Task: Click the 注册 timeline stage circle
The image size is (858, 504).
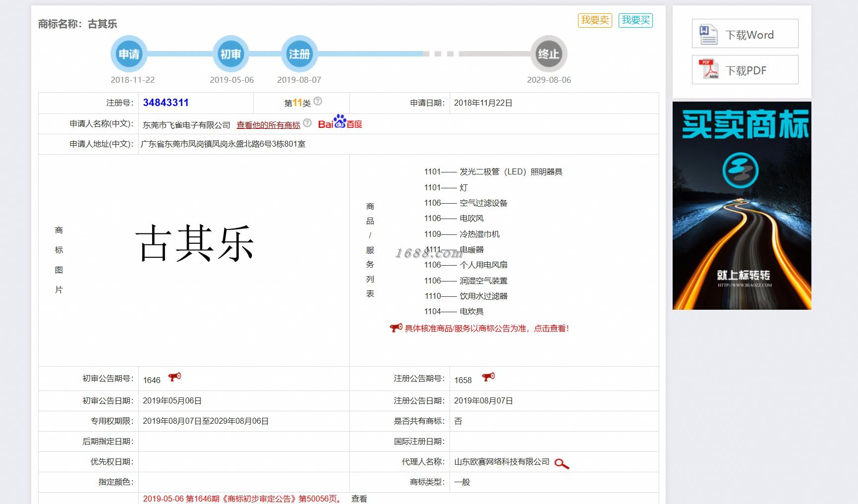Action: point(299,54)
